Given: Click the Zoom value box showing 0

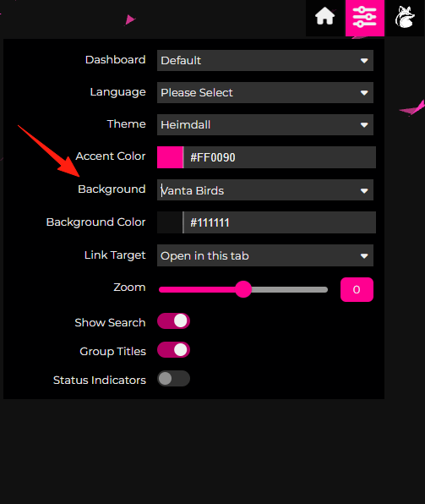Looking at the screenshot, I should [x=357, y=289].
